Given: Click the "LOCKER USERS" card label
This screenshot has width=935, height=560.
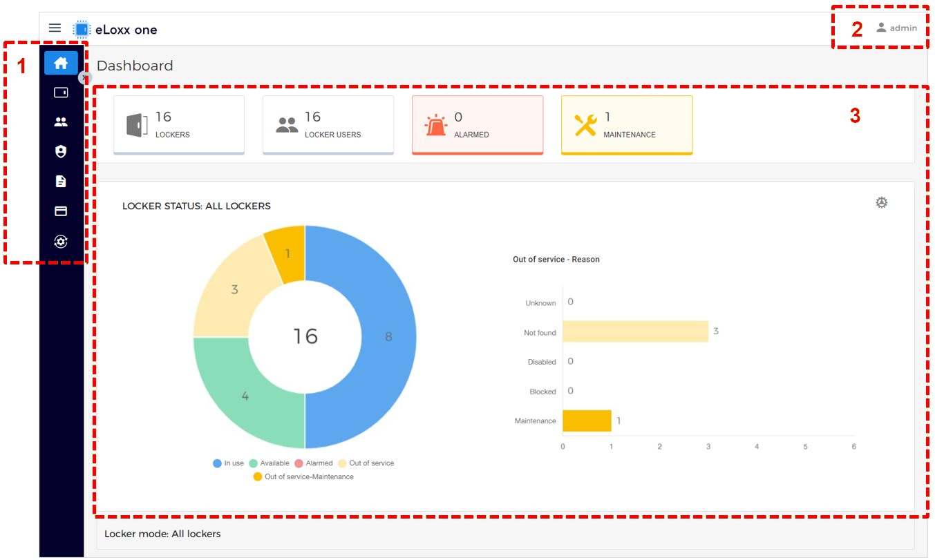Looking at the screenshot, I should point(333,135).
